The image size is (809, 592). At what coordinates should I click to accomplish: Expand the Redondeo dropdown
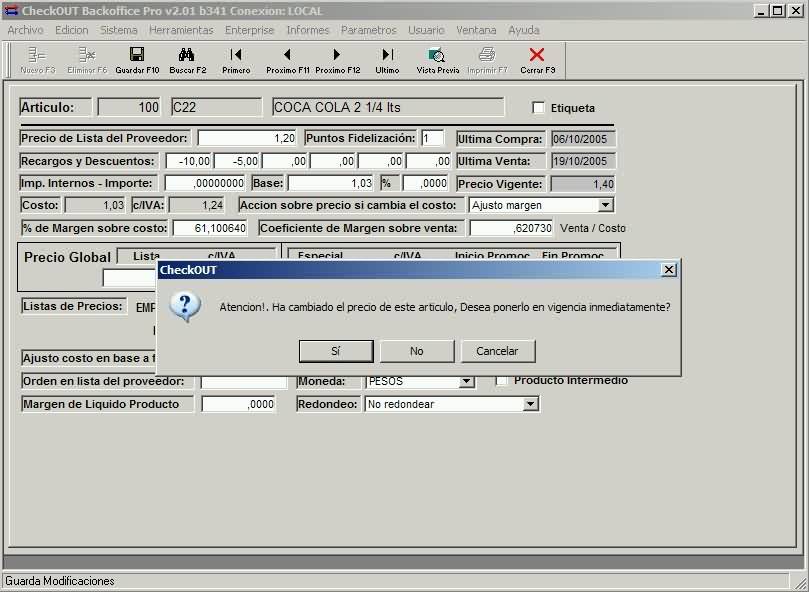coord(530,404)
